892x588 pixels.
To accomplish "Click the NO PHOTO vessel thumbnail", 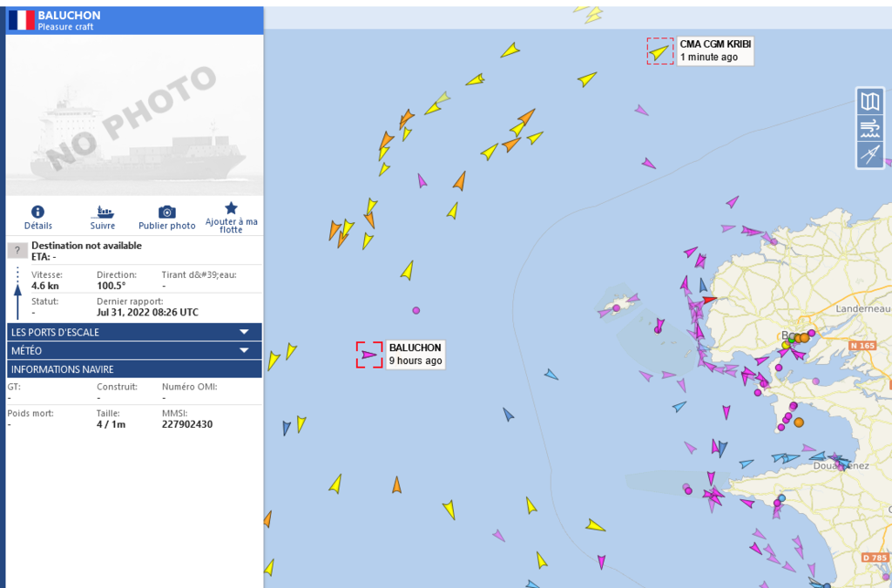I will point(134,116).
